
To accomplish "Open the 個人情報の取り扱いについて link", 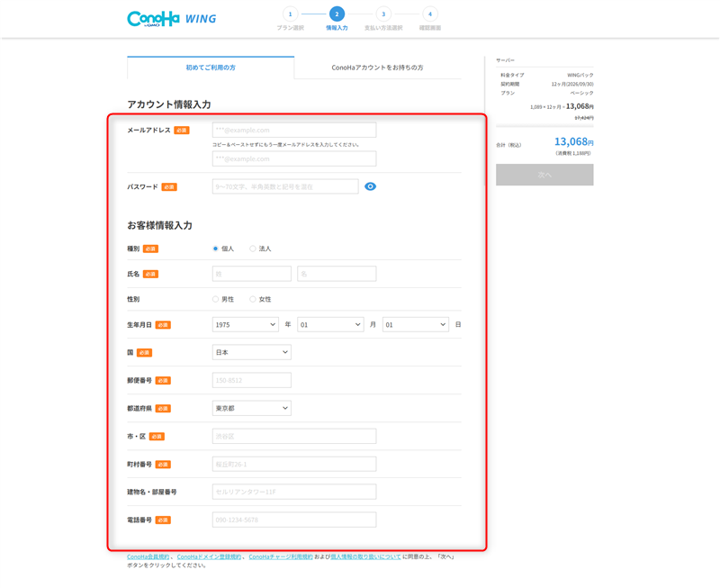I will [x=365, y=557].
